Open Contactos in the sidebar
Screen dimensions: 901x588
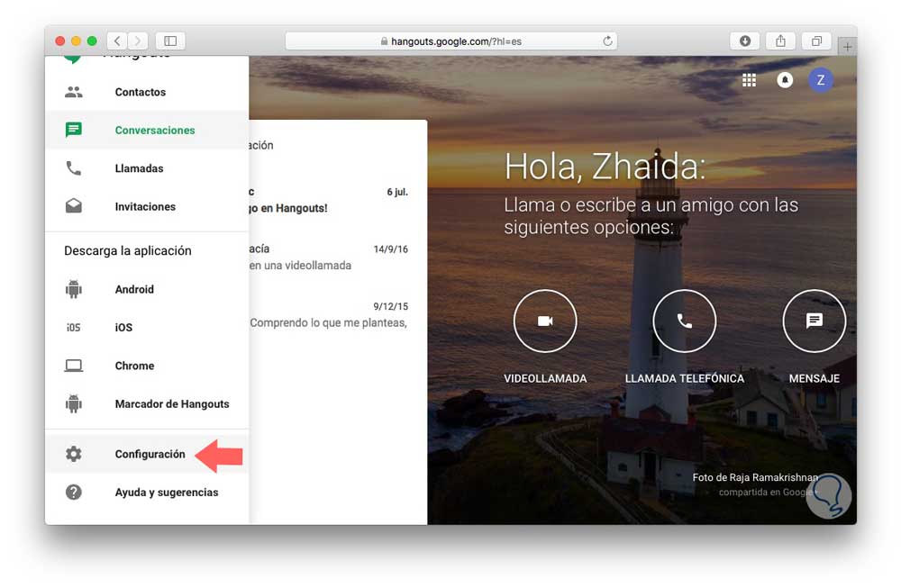[147, 92]
